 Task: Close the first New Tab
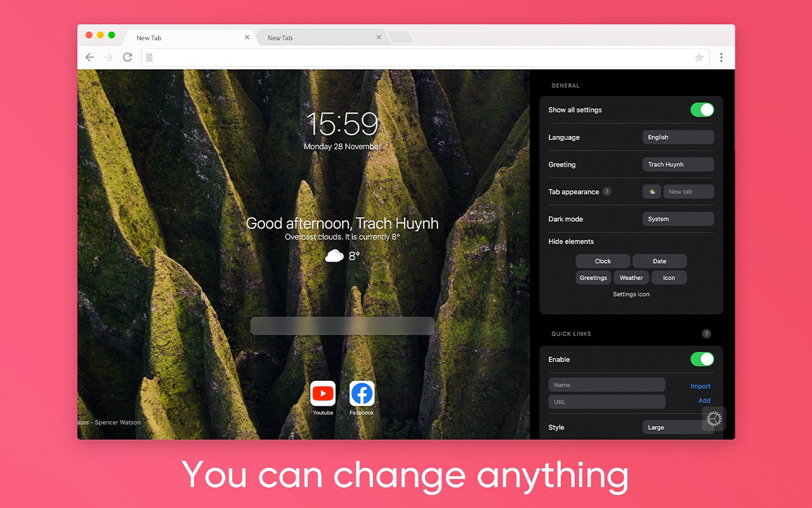pyautogui.click(x=247, y=37)
